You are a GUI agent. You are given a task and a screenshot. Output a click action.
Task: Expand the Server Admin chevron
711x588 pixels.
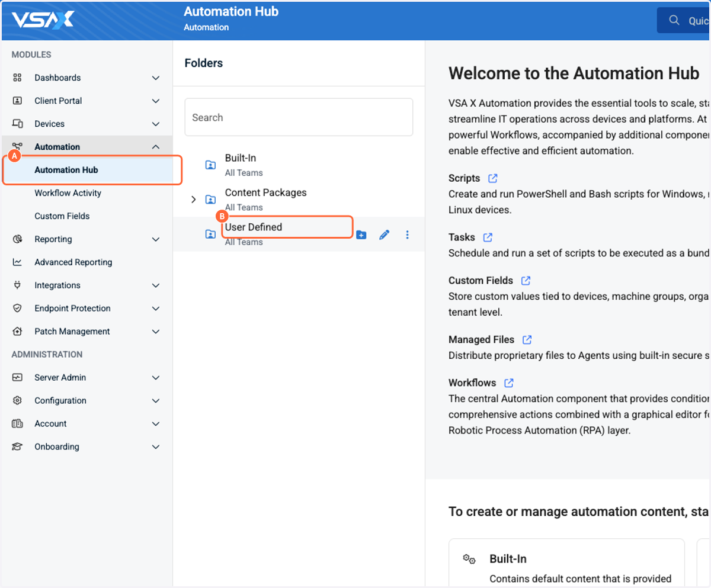coord(156,377)
